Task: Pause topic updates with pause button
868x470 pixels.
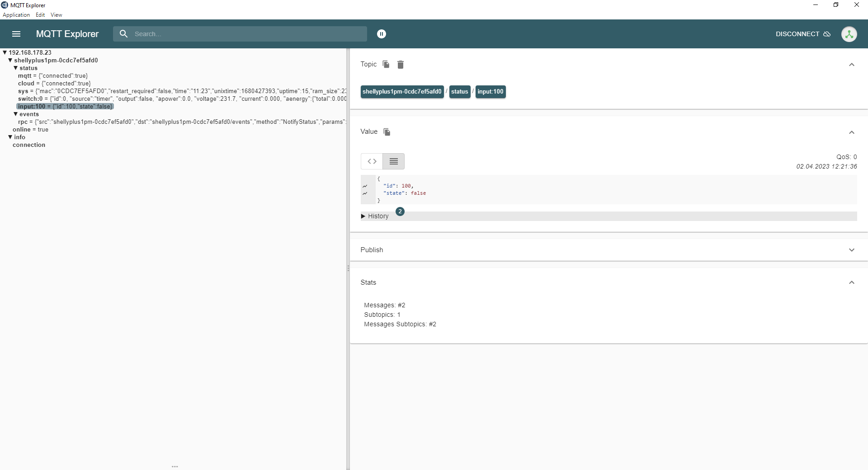Action: 382,34
